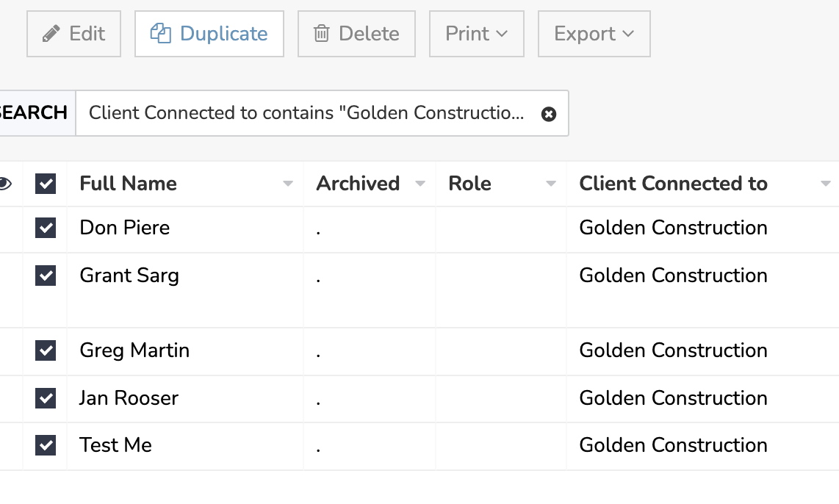
Task: Click the trash can Delete icon
Action: click(321, 34)
